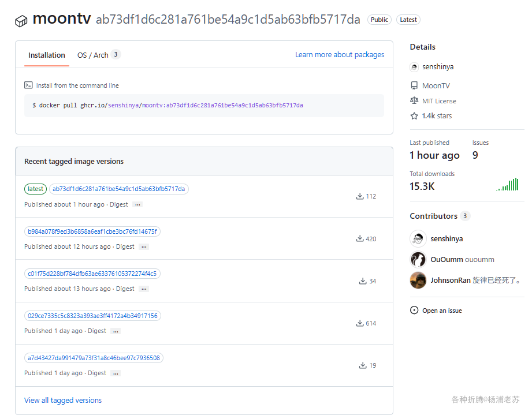This screenshot has width=532, height=415.
Task: Open View all tagged versions link
Action: pyautogui.click(x=63, y=401)
